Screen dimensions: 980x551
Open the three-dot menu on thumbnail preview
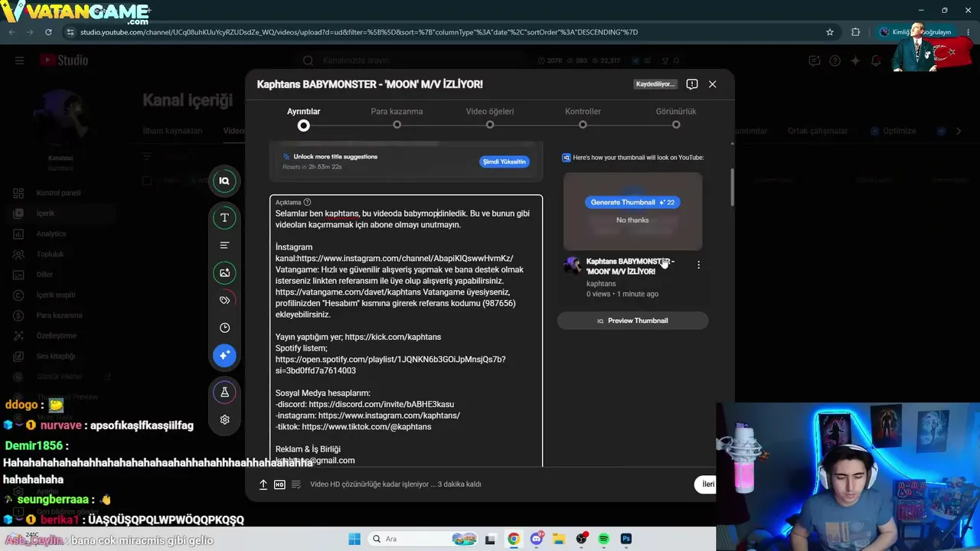point(698,265)
